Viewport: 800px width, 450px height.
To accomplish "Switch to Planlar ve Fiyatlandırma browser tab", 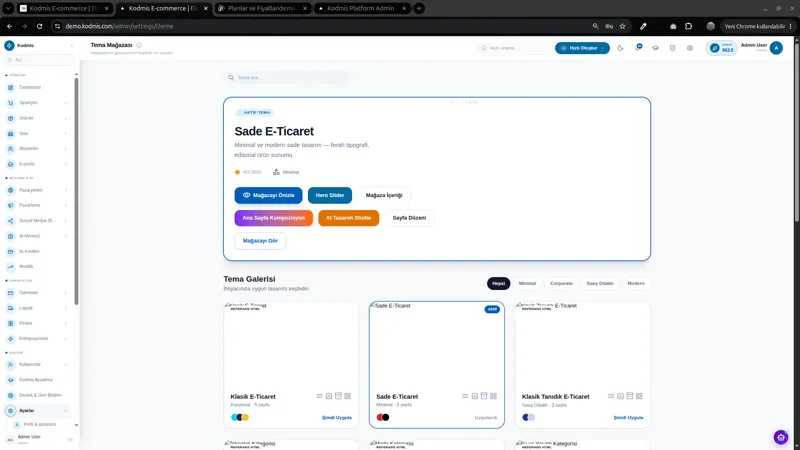I will coord(262,8).
